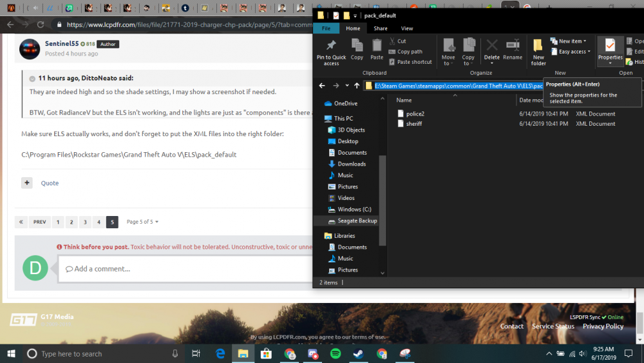Click the Quote link under the post
This screenshot has height=363, width=644.
coord(50,183)
